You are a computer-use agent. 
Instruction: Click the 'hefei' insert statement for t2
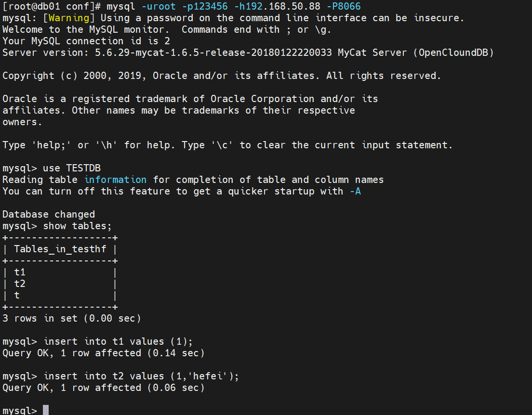tap(141, 376)
